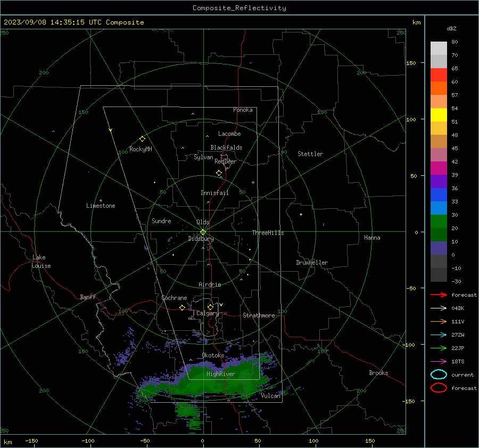This screenshot has width=479, height=448.
Task: Click the Olds city label
Action: (x=203, y=222)
